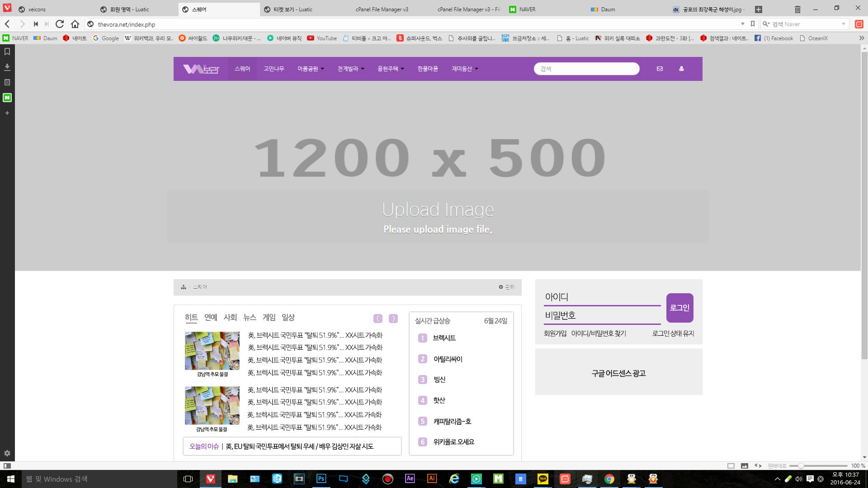Toggle 로그인 상태 유지 option
The height and width of the screenshot is (488, 868).
[673, 333]
